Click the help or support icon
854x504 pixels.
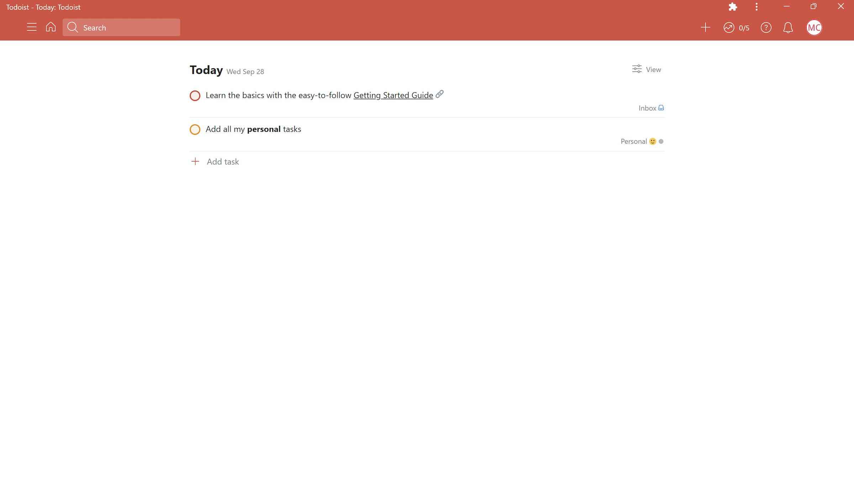coord(766,28)
